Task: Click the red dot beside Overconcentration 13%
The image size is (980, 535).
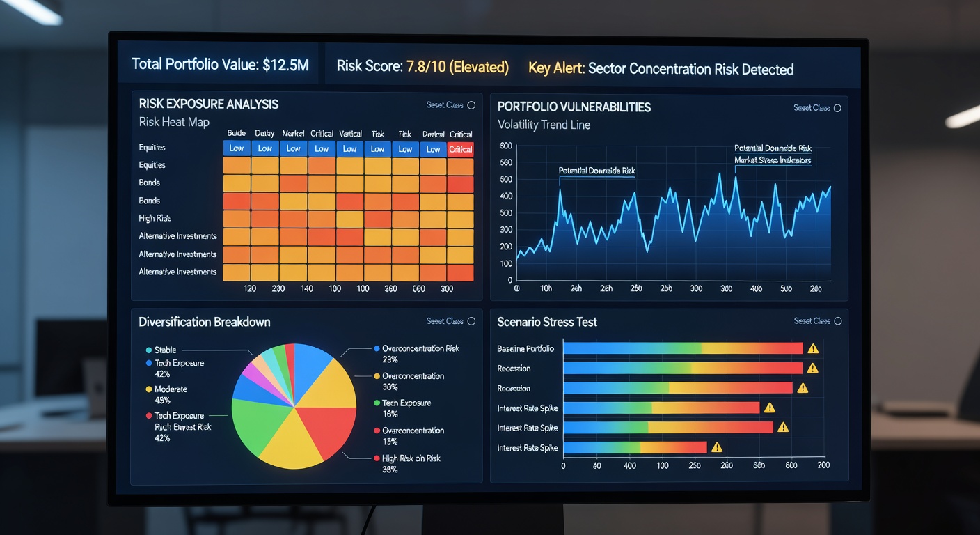Action: (377, 431)
